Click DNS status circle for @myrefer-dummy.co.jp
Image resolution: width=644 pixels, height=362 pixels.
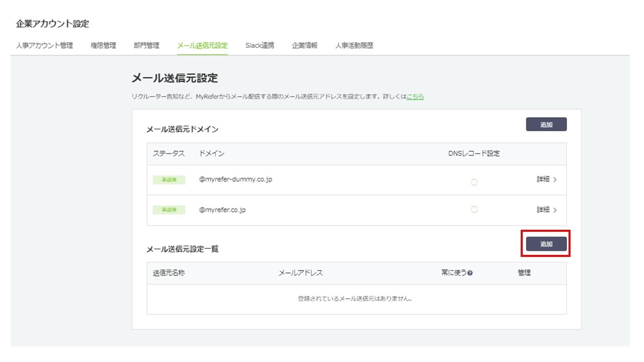pyautogui.click(x=473, y=182)
